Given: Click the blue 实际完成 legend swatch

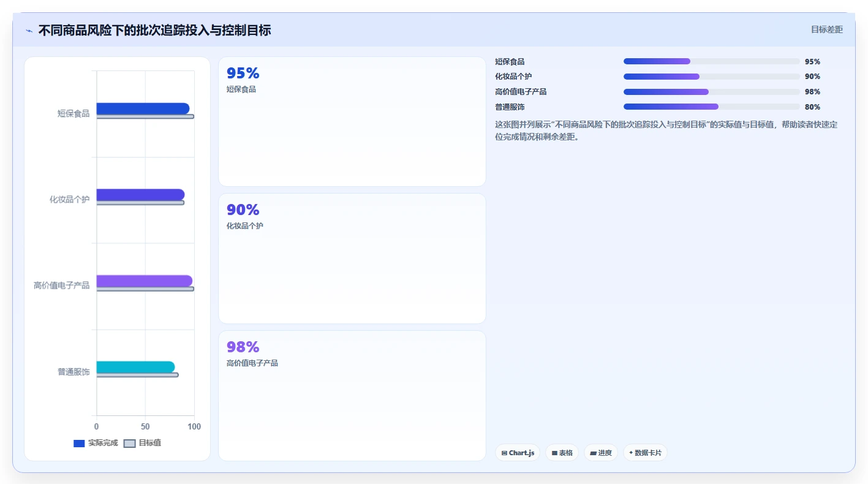Looking at the screenshot, I should (x=79, y=444).
